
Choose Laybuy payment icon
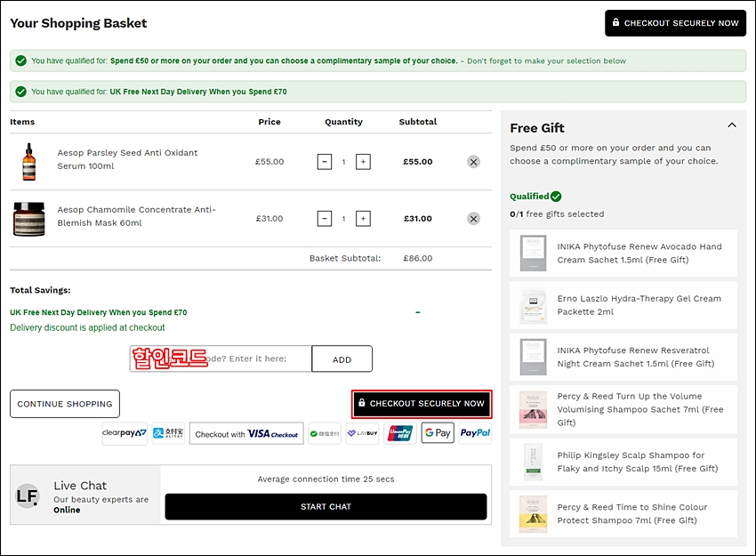tap(363, 433)
